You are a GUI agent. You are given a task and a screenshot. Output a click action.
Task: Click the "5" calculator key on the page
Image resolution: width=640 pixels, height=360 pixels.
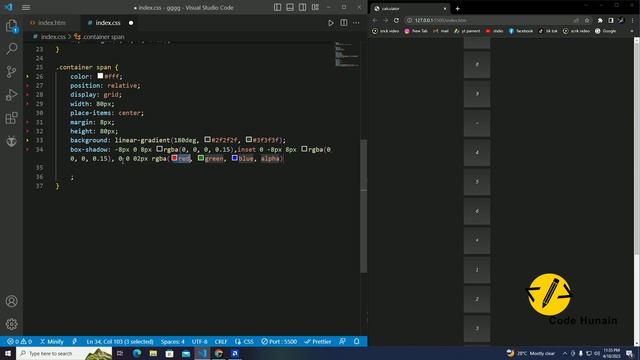[x=477, y=182]
